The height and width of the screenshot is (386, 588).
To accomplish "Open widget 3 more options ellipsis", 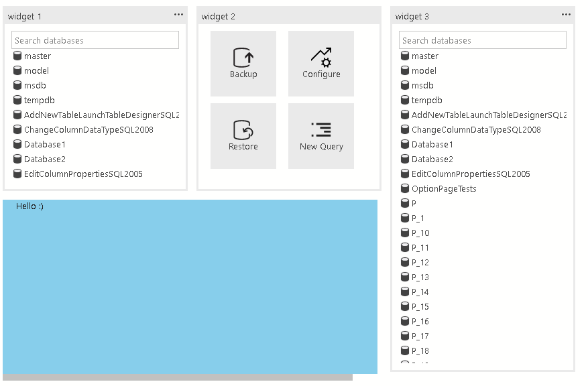I will click(x=566, y=15).
